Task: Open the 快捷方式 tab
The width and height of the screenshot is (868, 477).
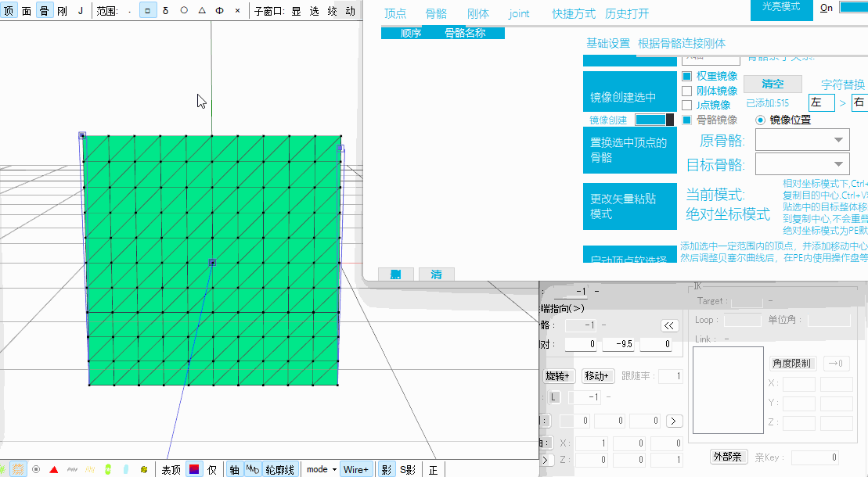Action: pyautogui.click(x=573, y=14)
